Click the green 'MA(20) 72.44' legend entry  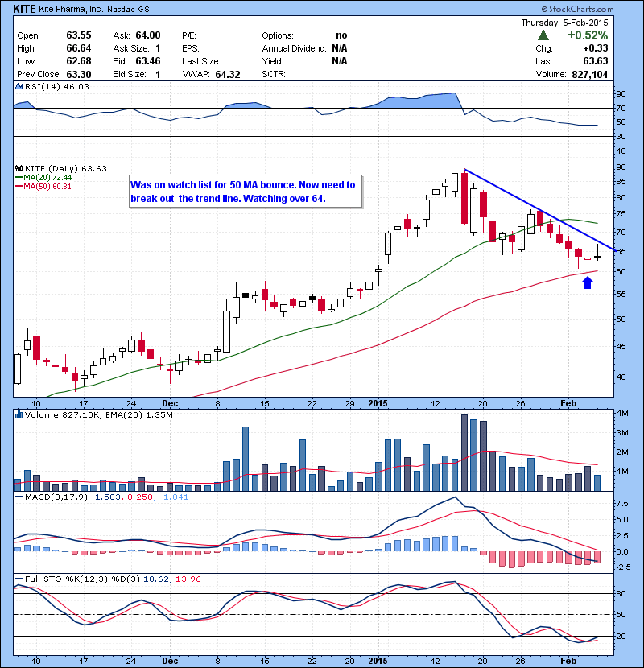[43, 177]
